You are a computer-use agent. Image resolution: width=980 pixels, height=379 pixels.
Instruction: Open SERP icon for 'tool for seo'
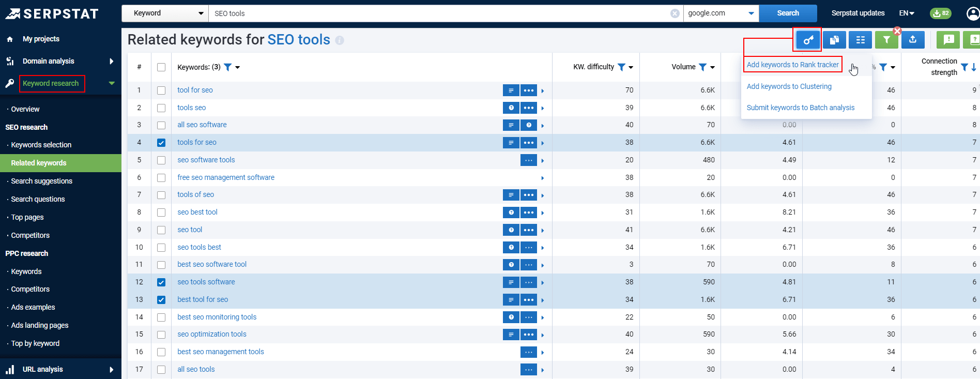[x=511, y=90]
